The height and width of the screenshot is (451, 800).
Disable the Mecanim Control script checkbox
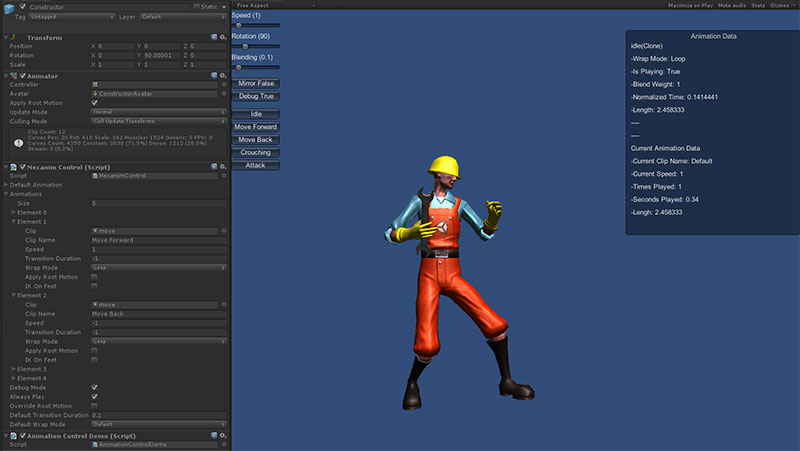coord(23,167)
